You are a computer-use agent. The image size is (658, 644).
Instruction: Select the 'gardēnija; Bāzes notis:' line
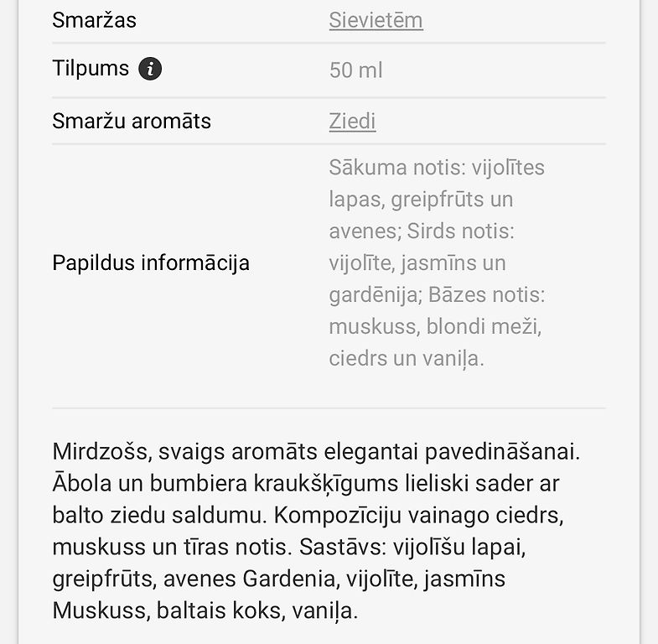[437, 294]
